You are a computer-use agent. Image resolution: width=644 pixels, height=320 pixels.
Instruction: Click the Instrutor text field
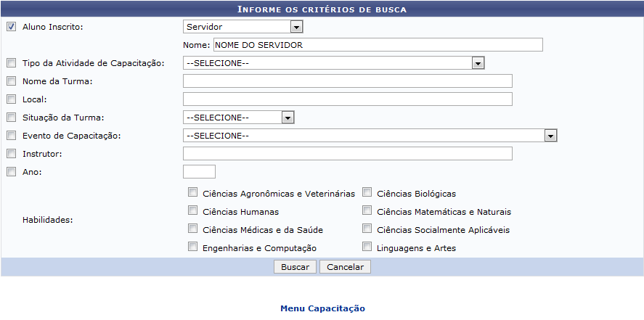348,153
